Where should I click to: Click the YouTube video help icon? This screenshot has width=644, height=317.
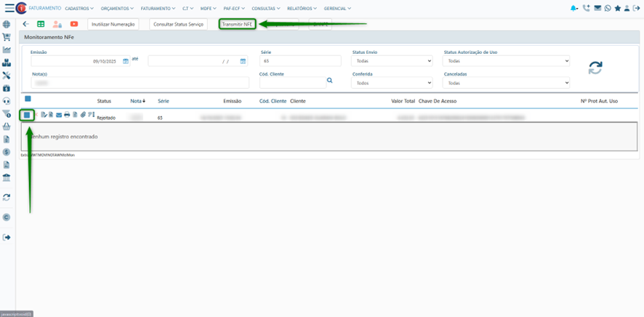74,24
